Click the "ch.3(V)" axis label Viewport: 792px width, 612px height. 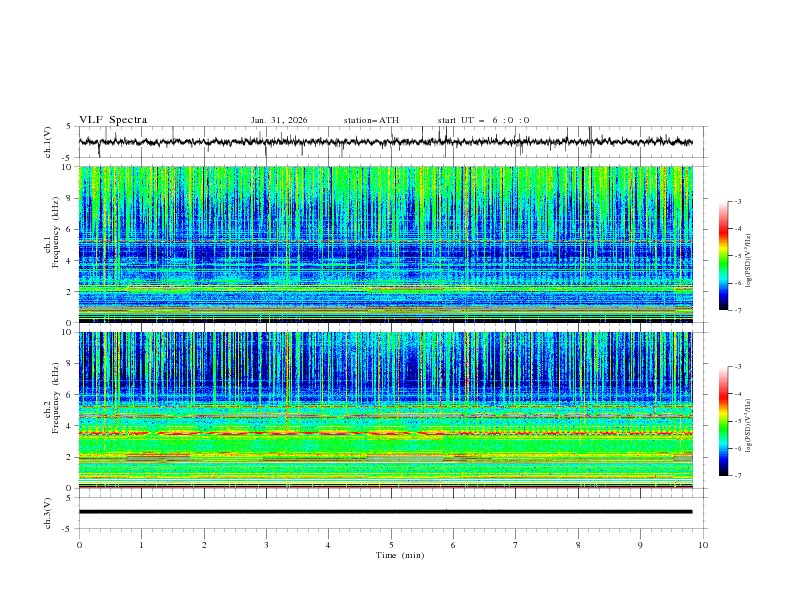(x=48, y=514)
